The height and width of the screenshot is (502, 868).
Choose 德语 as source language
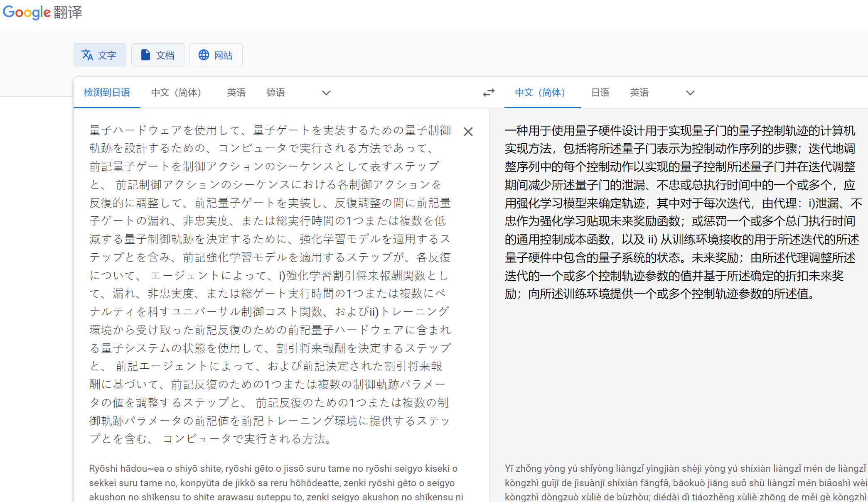coord(275,93)
